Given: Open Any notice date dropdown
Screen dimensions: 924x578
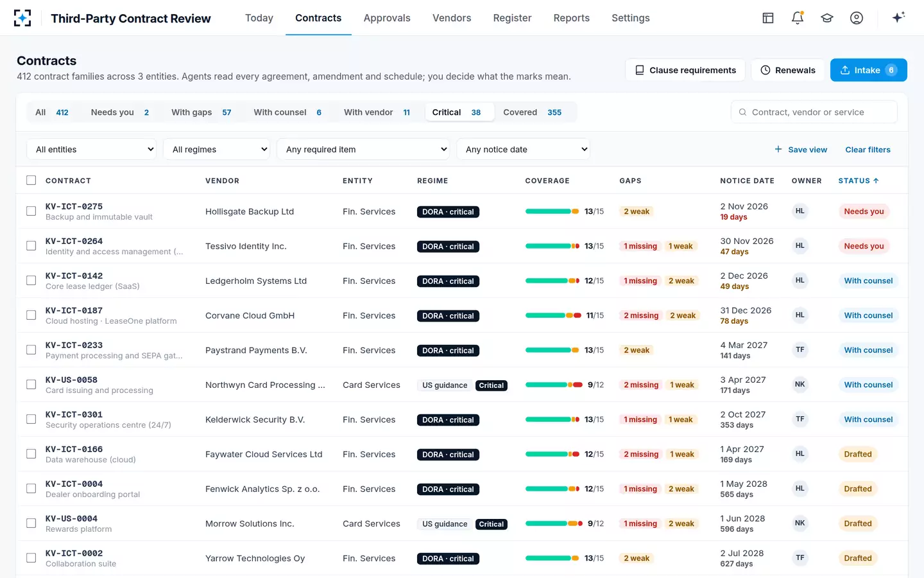Looking at the screenshot, I should click(523, 150).
